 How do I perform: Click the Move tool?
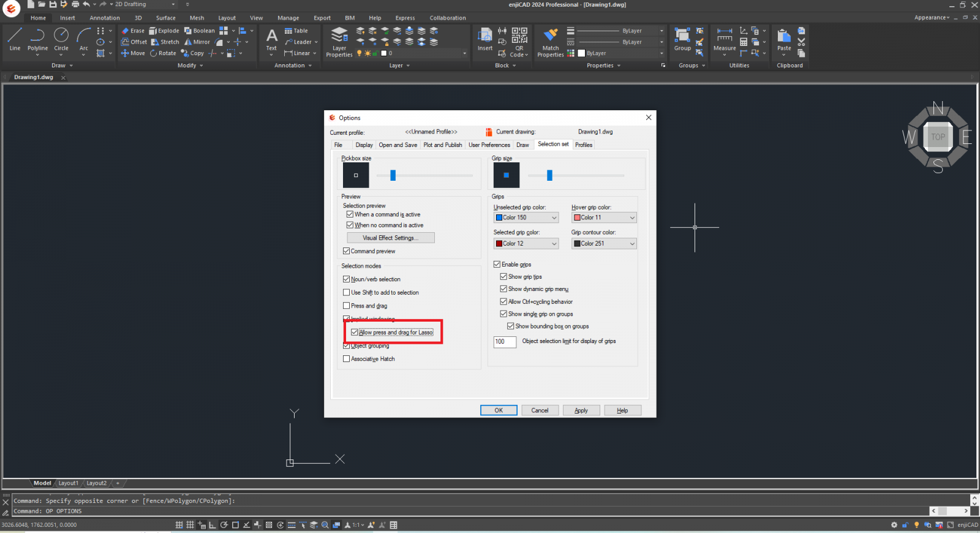133,53
